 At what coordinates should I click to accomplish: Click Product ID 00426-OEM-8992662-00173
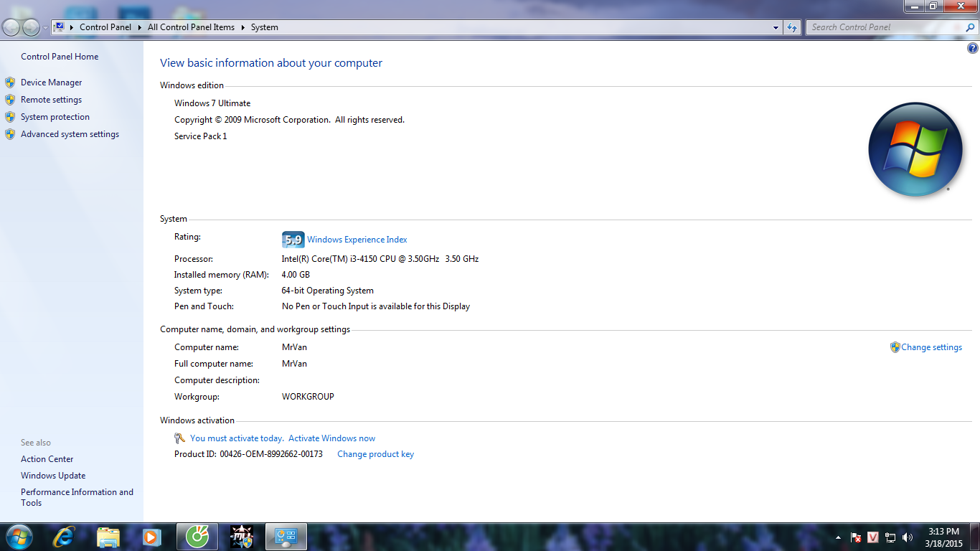coord(248,454)
